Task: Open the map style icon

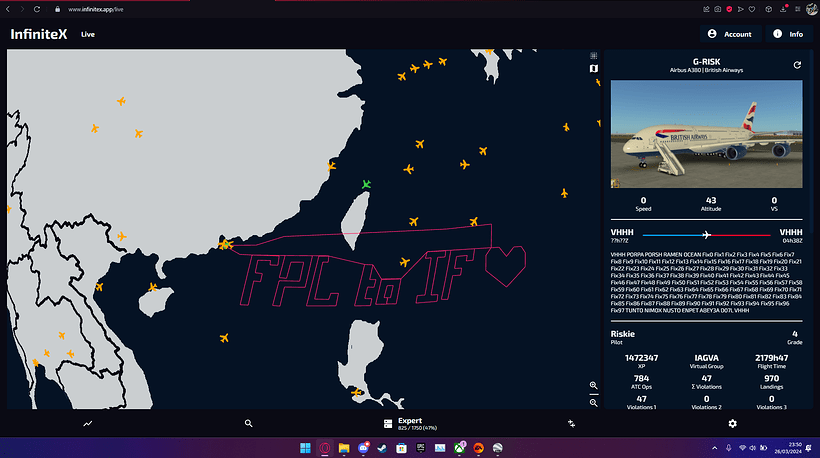Action: pos(594,68)
